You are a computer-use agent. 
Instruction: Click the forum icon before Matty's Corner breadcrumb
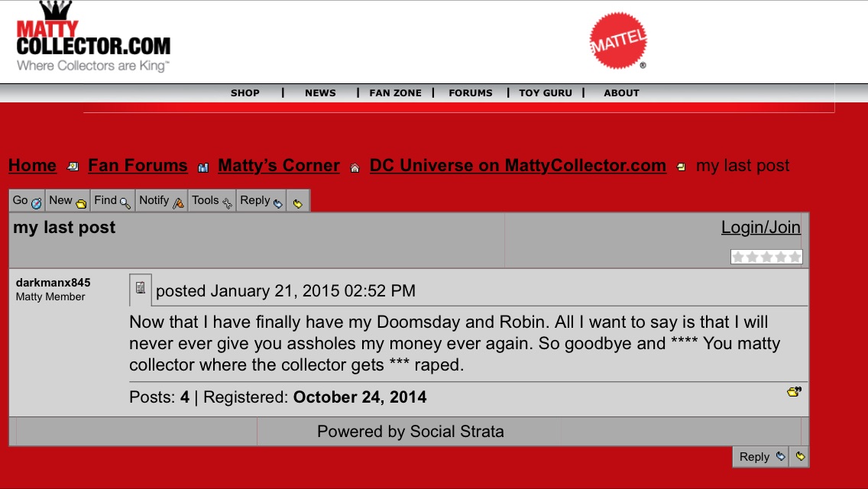[203, 168]
